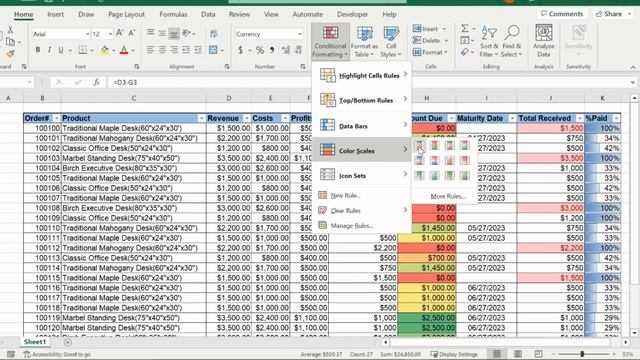640x360 pixels.
Task: Click the Orientation text angle icon
Action: point(187,33)
